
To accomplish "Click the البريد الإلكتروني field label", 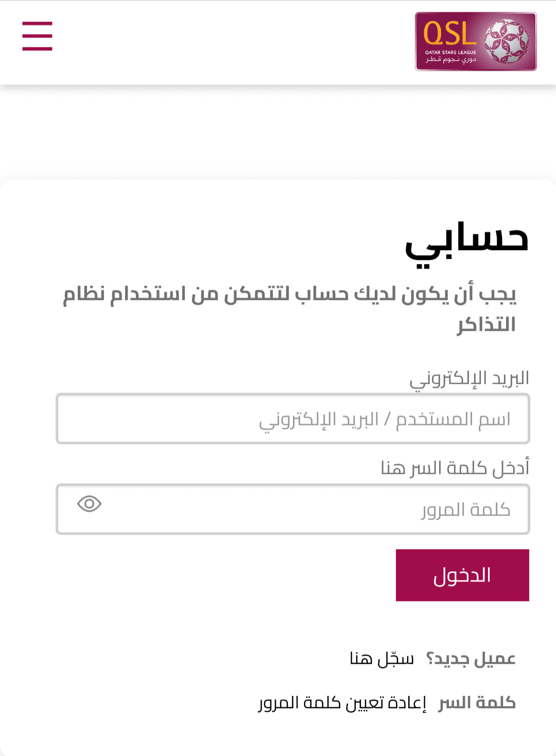I will [x=469, y=379].
